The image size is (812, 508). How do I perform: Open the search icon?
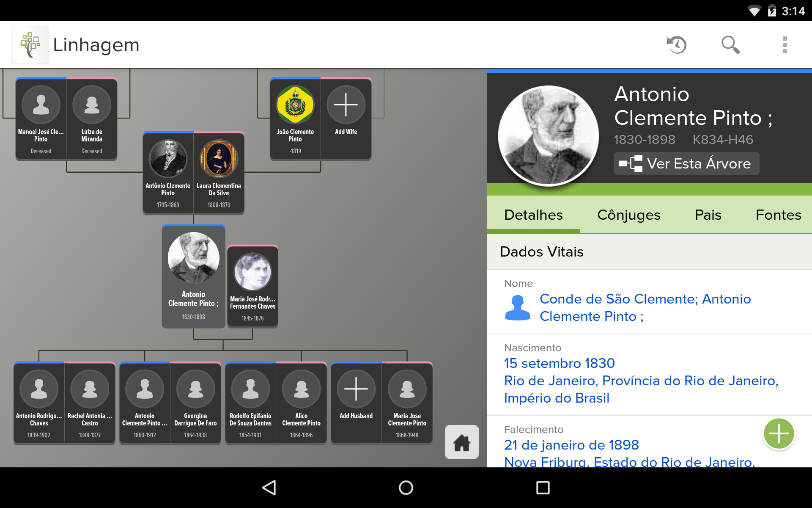coord(730,44)
